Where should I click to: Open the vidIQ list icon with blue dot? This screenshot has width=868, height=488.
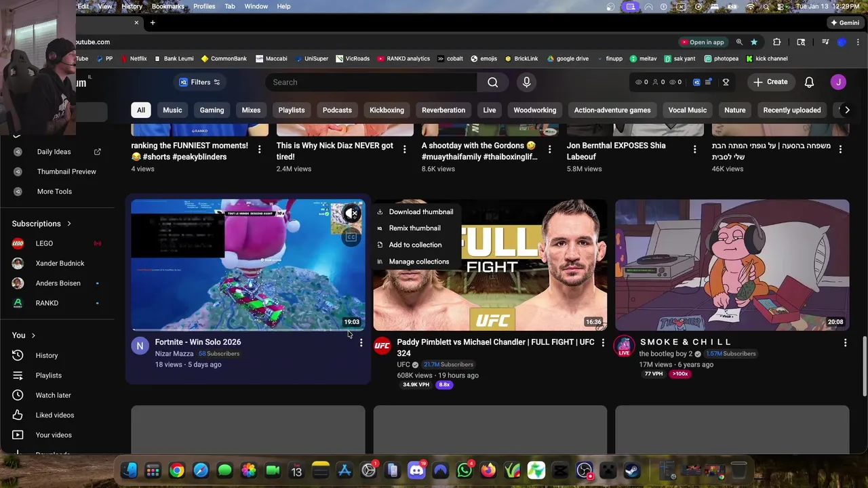coord(709,82)
